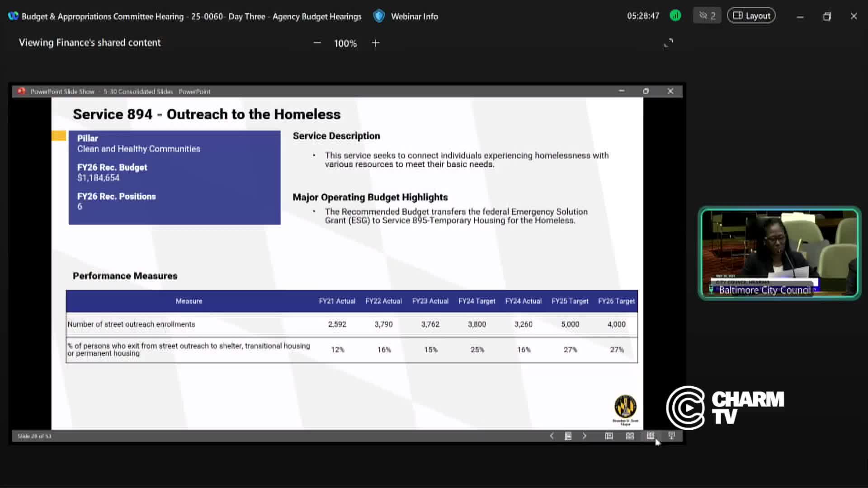Image resolution: width=868 pixels, height=488 pixels.
Task: Open Reading View icon in the status bar
Action: click(x=651, y=436)
